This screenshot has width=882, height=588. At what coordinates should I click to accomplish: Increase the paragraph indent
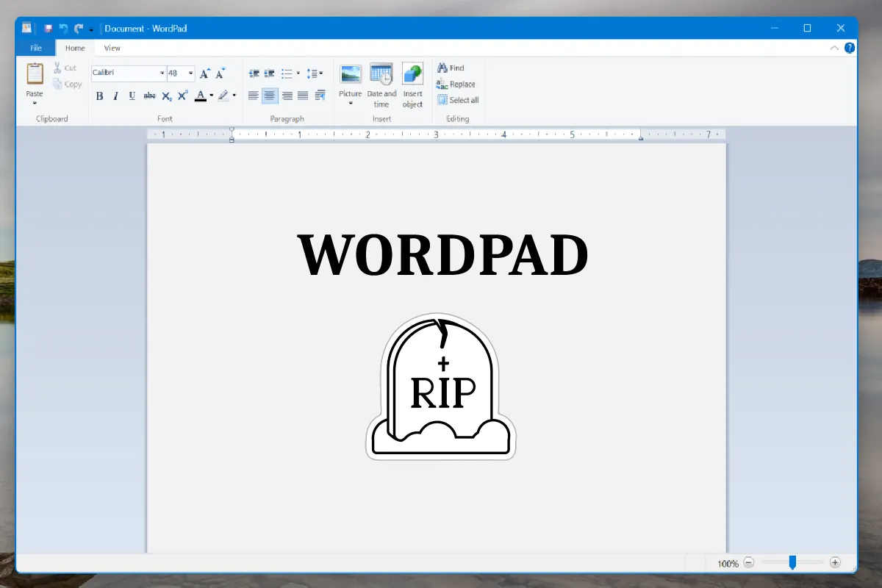point(270,73)
